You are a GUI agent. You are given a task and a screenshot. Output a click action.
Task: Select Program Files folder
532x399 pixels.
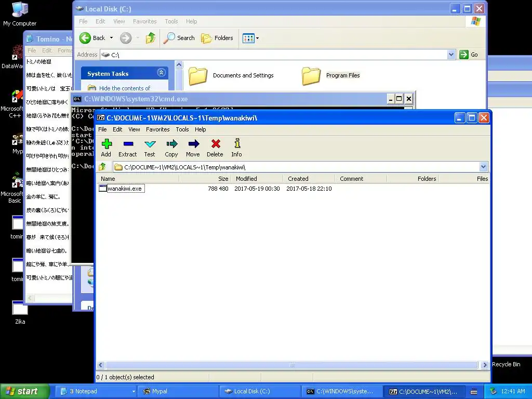pyautogui.click(x=331, y=76)
